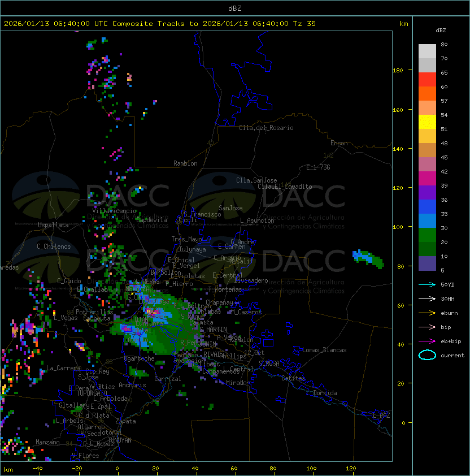Click the 'L_Dormida' map label
470x476 pixels.
coord(321,393)
